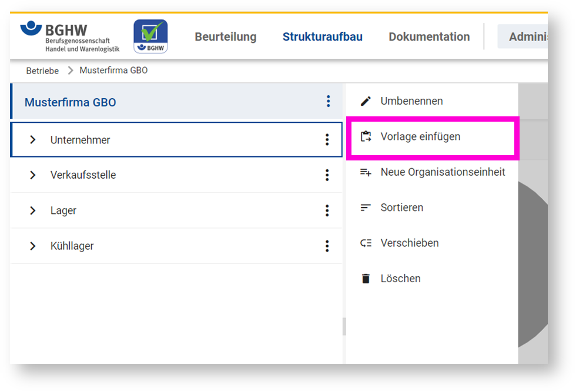
Task: Choose Umbenennen from the context menu
Action: pyautogui.click(x=411, y=101)
